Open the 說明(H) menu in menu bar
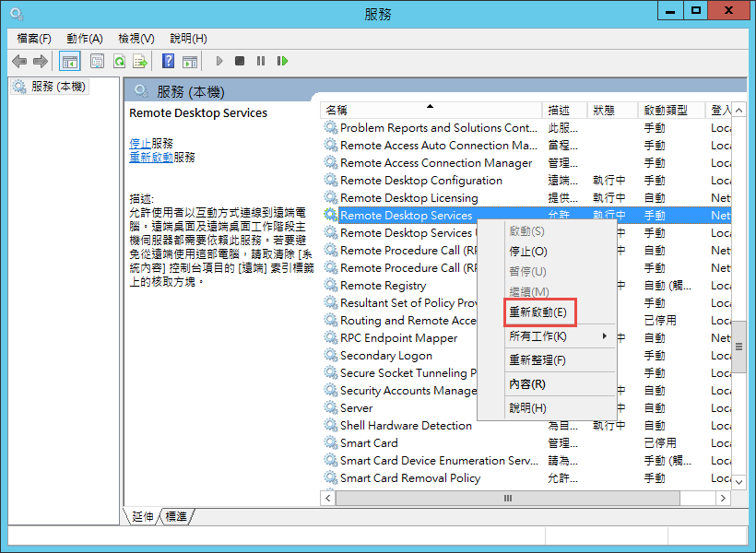The width and height of the screenshot is (756, 553). (188, 39)
